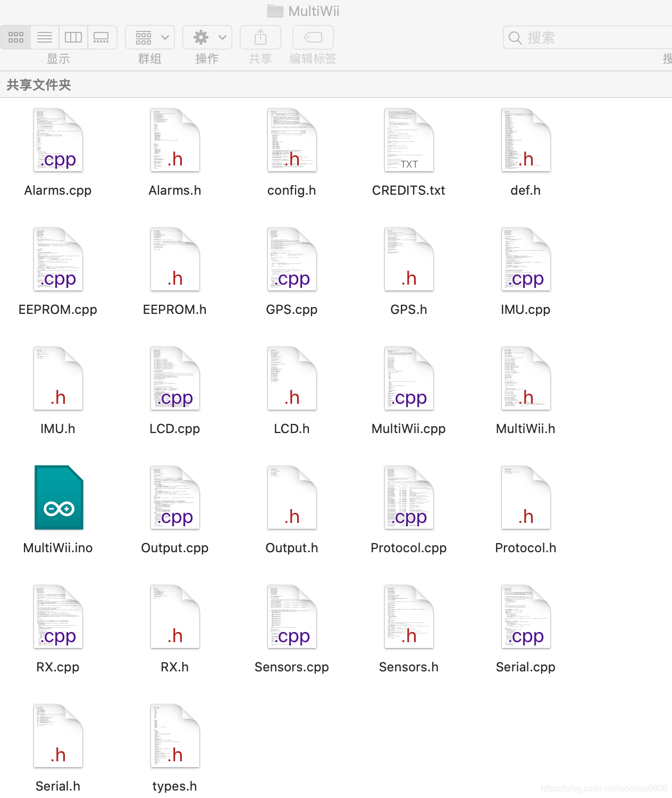Select the Protocol.h file icon
The image size is (672, 798).
tap(526, 497)
